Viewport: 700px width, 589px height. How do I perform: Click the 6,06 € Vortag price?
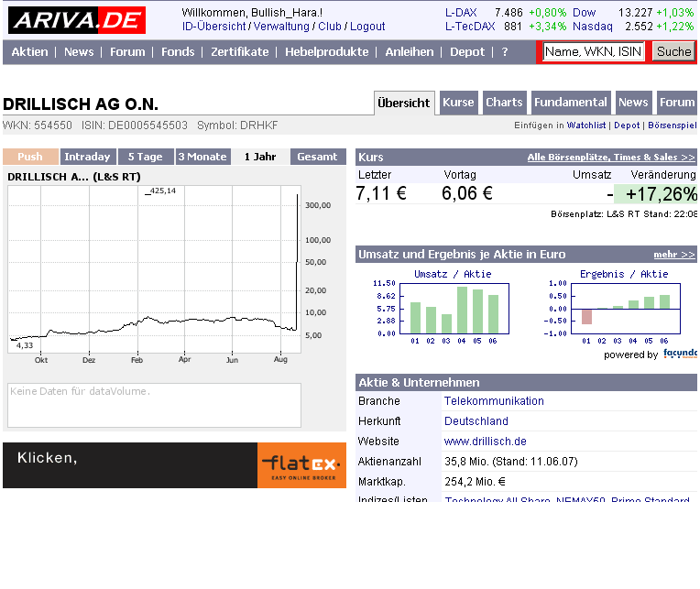click(x=467, y=193)
